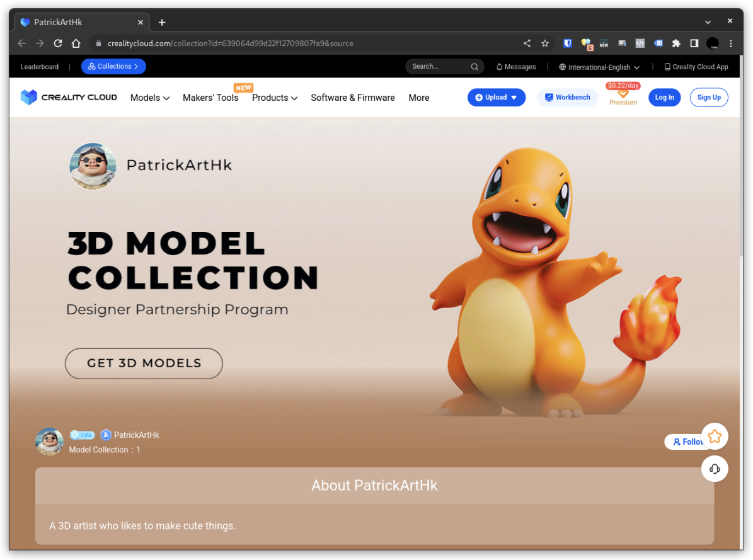Click the star favorite button on the right
Screen dimensions: 753x560
click(715, 436)
